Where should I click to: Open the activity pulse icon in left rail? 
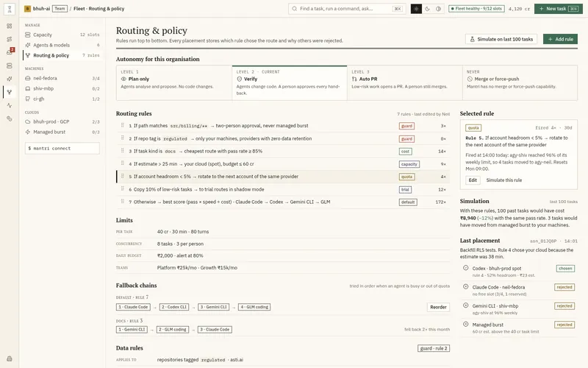click(x=10, y=105)
